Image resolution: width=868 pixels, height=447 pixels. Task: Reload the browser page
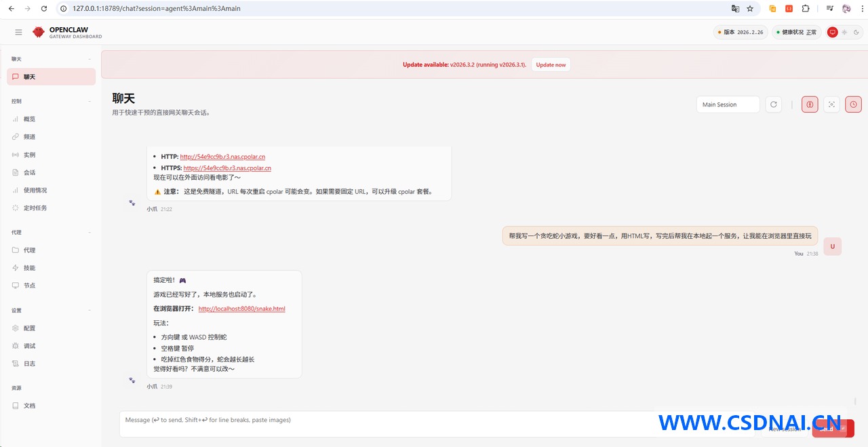point(44,9)
